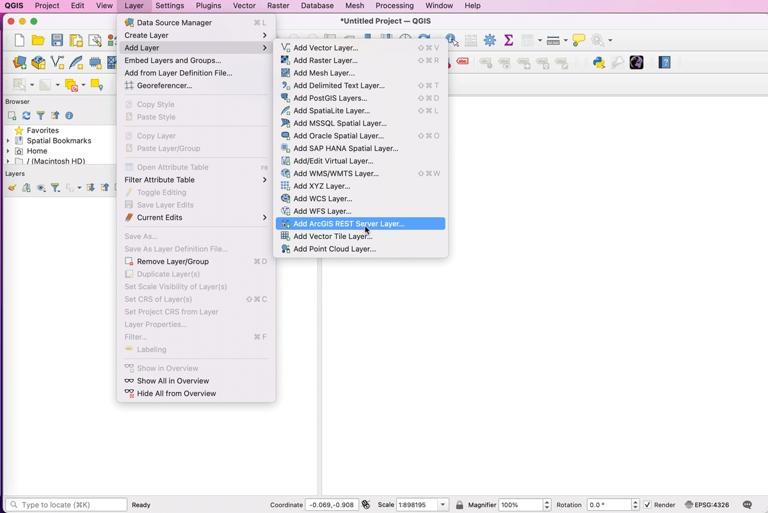The width and height of the screenshot is (768, 513).
Task: Choose Add ArcGIS REST Server Layer
Action: (x=360, y=224)
